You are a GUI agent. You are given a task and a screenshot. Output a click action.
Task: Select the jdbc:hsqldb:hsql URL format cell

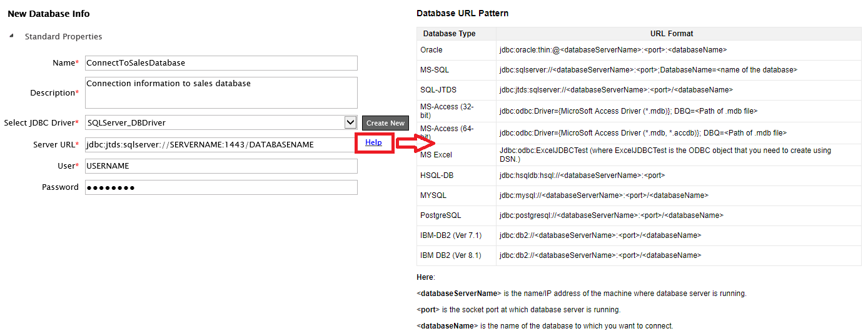(x=679, y=175)
